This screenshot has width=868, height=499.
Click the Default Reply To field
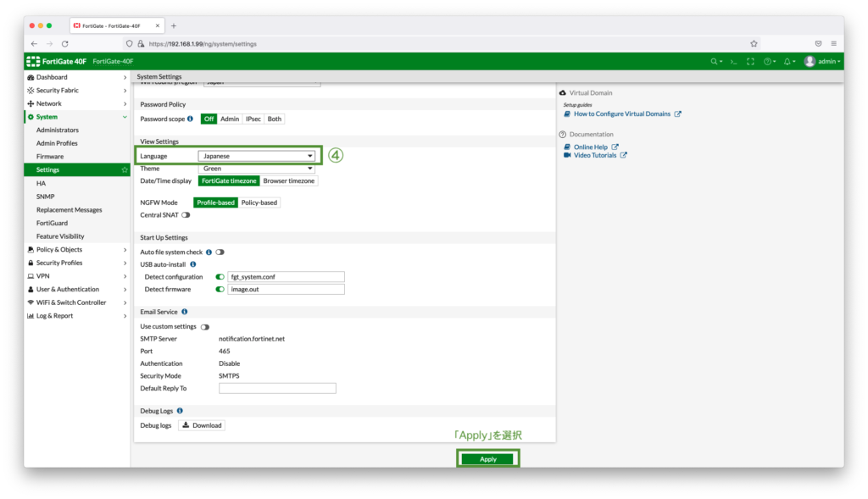point(277,388)
